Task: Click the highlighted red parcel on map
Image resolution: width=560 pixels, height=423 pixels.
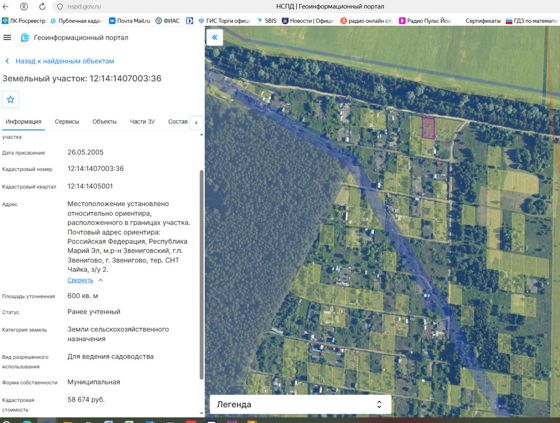Action: [428, 128]
